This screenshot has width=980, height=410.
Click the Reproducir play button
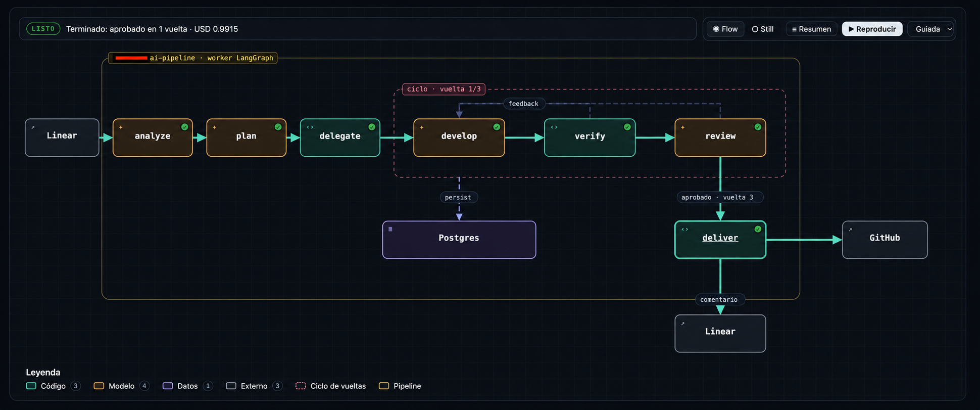coord(872,29)
